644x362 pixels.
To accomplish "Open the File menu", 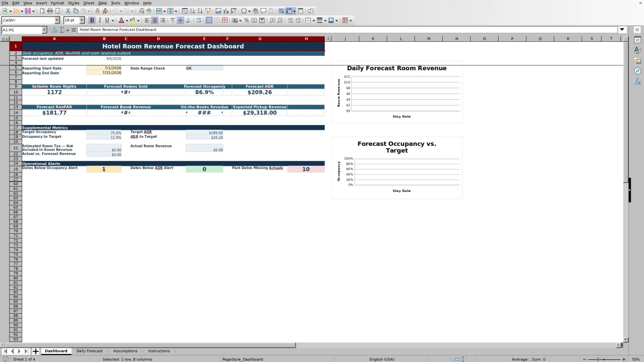I will click(5, 3).
